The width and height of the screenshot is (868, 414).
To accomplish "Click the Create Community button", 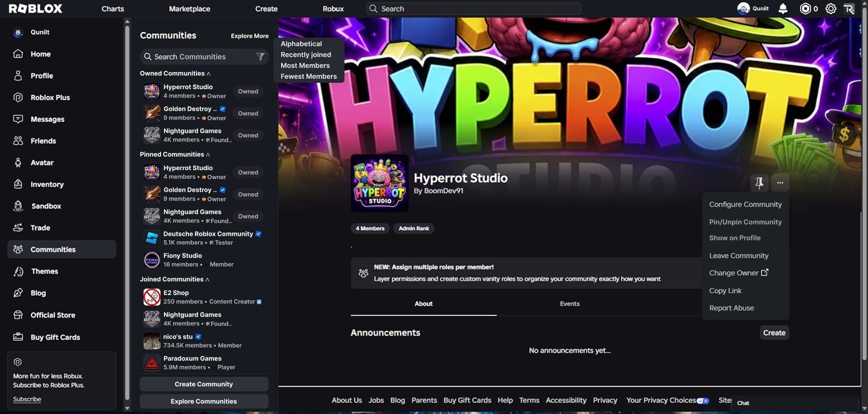I will tap(204, 384).
